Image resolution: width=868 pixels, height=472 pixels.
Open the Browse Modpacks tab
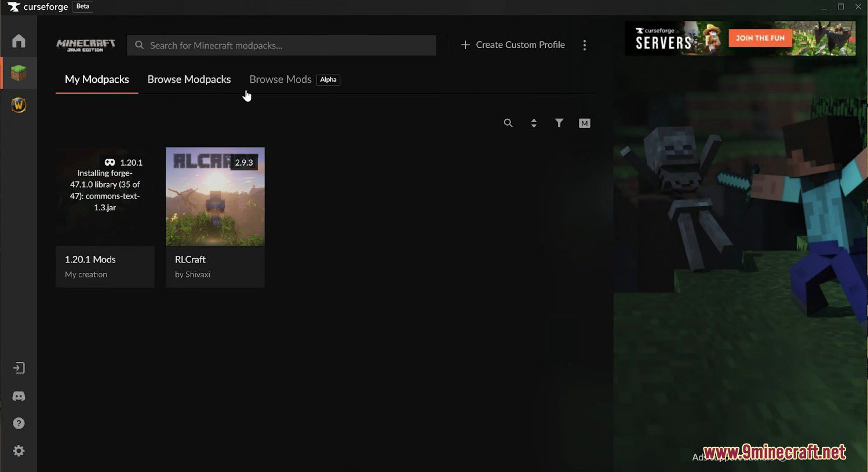click(x=189, y=79)
